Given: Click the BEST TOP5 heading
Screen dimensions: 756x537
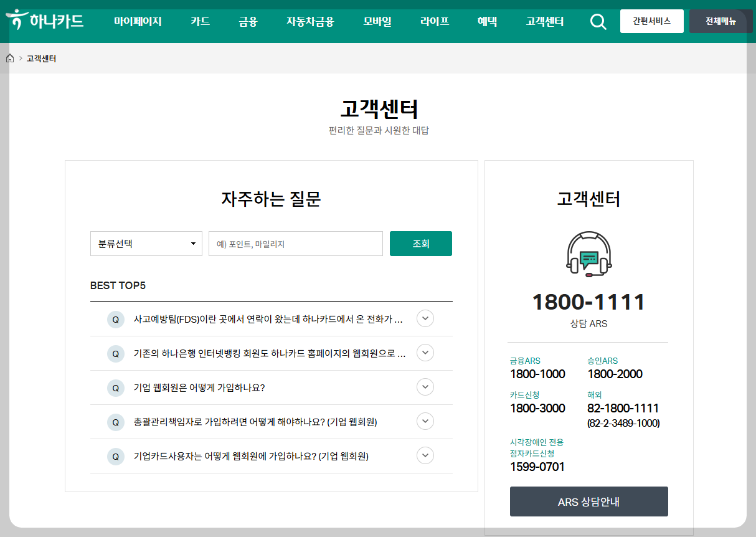Looking at the screenshot, I should tap(118, 285).
